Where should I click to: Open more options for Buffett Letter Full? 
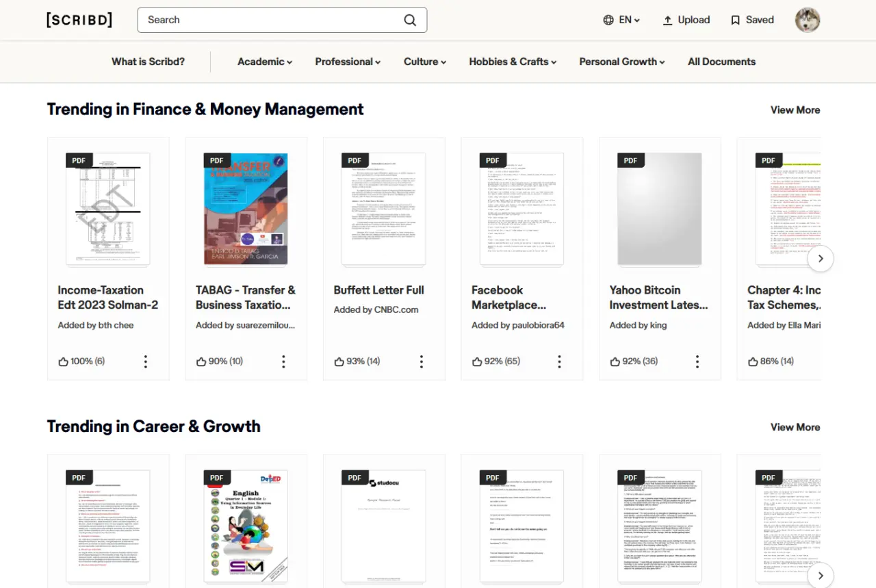422,361
